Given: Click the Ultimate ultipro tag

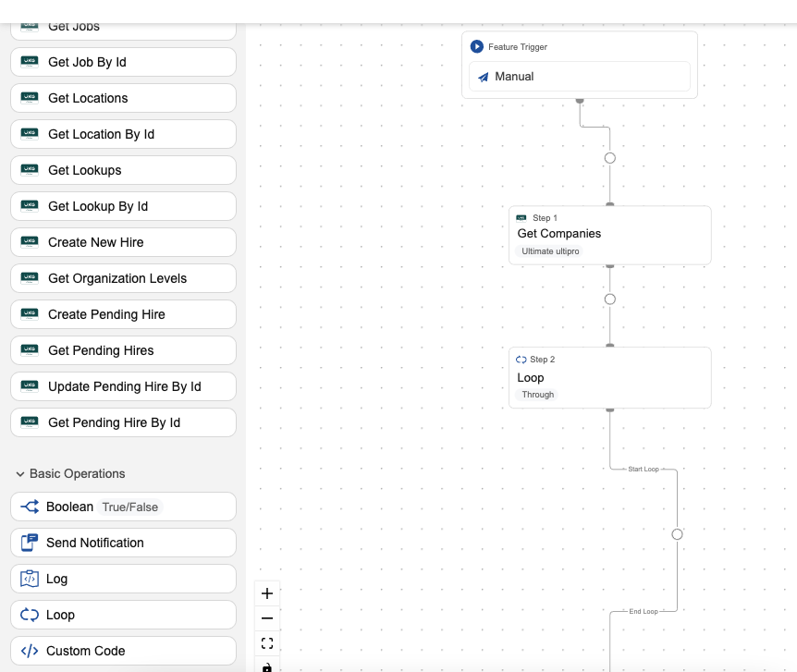Looking at the screenshot, I should point(550,251).
